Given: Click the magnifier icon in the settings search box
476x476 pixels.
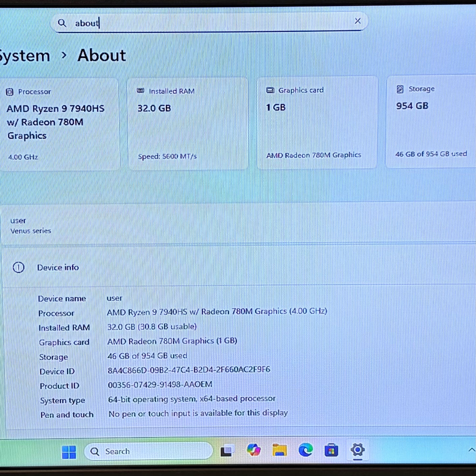Looking at the screenshot, I should [x=62, y=23].
